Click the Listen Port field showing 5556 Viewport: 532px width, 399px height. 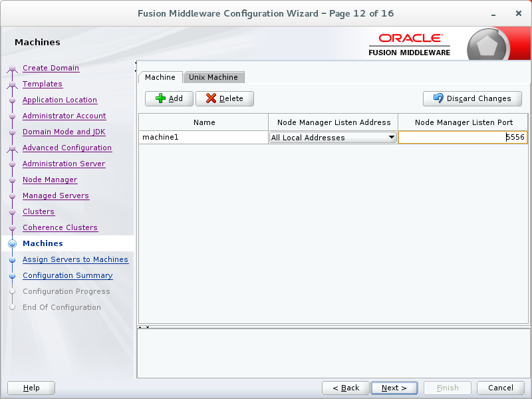pyautogui.click(x=463, y=138)
